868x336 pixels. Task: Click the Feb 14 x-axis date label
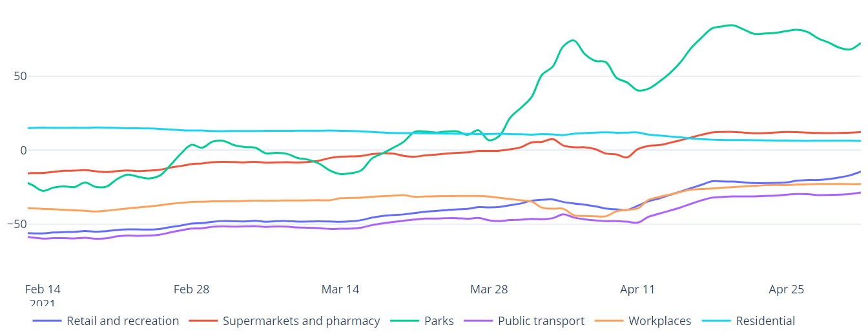[x=43, y=289]
